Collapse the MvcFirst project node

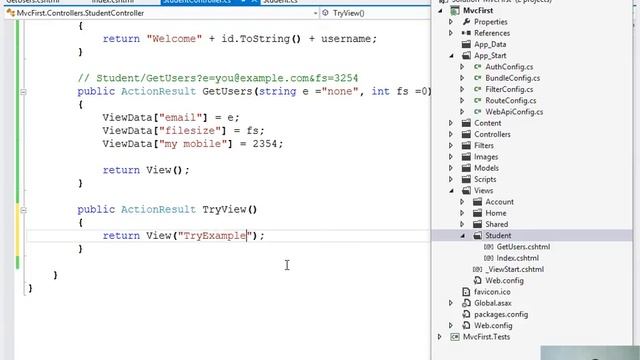point(440,11)
